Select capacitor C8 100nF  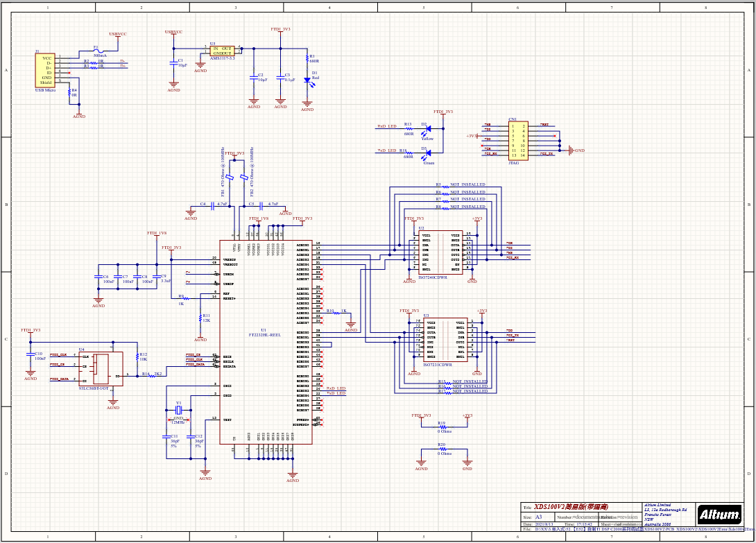[x=137, y=277]
